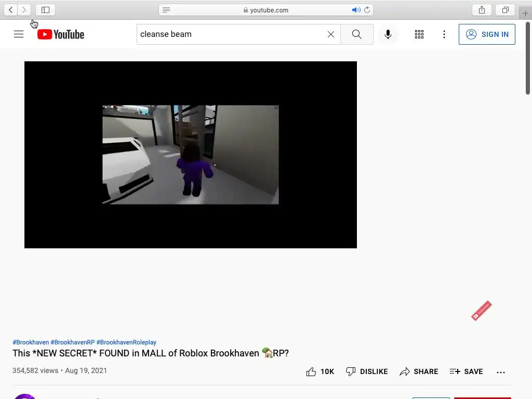Open YouTube hamburger guide menu
The image size is (532, 399).
19,34
